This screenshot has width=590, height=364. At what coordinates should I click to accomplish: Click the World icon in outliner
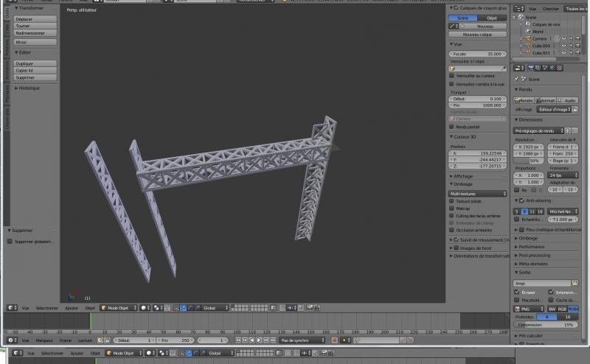529,31
